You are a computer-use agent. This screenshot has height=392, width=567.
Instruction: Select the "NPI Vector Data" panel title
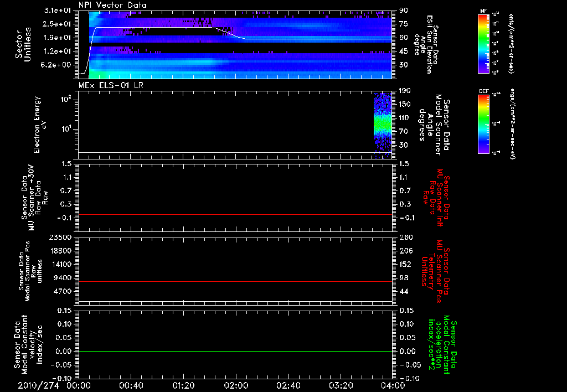click(x=112, y=5)
